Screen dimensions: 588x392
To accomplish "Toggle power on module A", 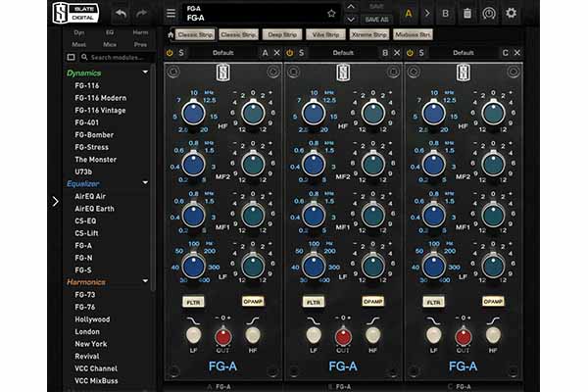I will (170, 53).
